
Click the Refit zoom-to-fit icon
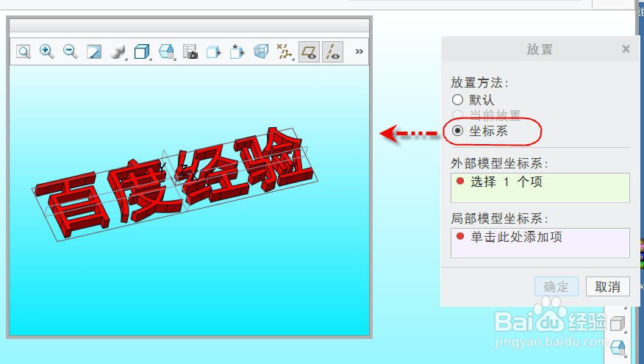pyautogui.click(x=24, y=51)
